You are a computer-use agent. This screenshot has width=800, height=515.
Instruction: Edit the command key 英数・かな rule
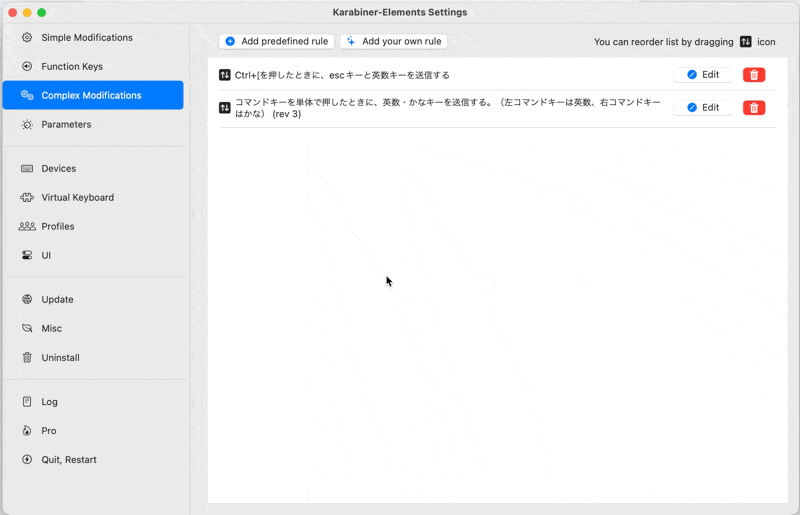pos(703,108)
